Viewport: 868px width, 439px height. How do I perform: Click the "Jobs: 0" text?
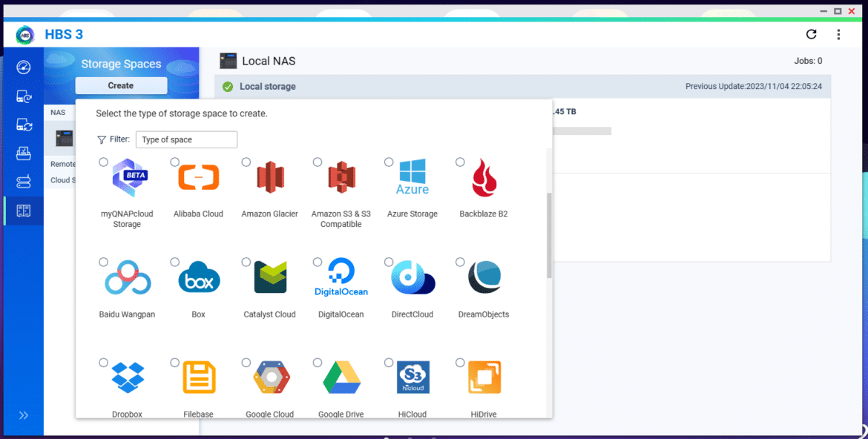point(808,61)
